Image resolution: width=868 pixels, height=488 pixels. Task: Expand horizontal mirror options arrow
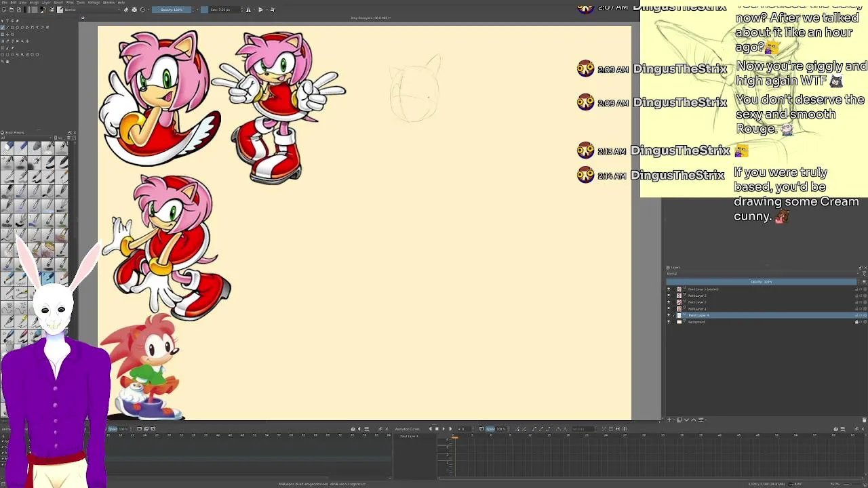click(254, 9)
